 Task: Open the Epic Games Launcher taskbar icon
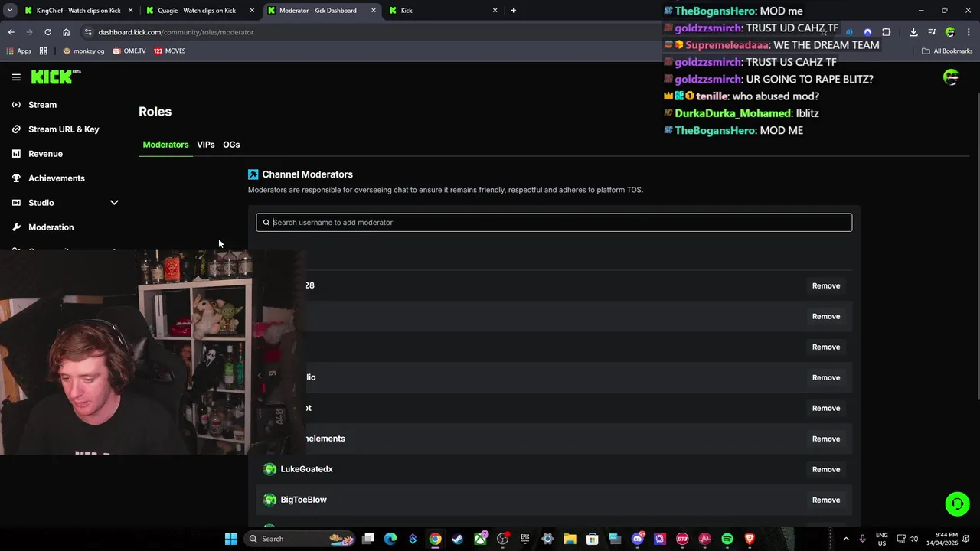pos(525,539)
